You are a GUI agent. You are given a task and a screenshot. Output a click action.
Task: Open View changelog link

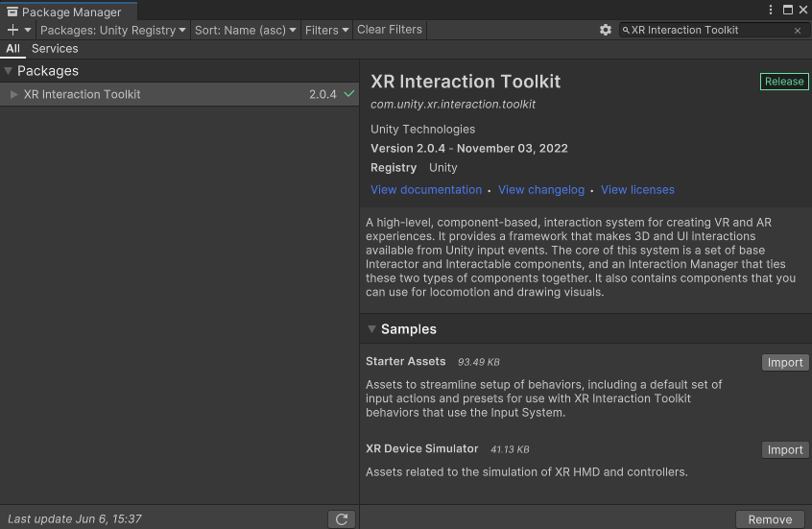541,190
